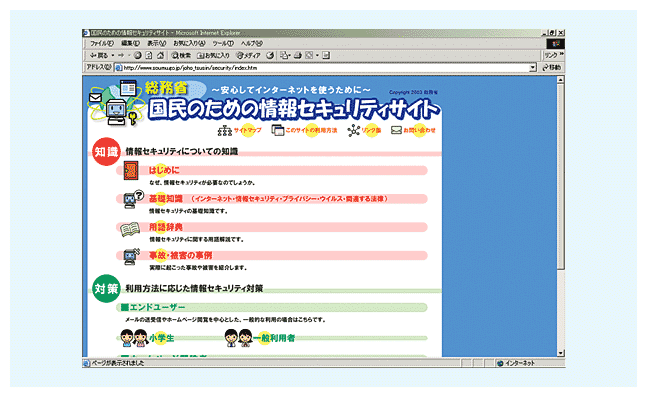Open the 小学生 link
Screen dimensions: 647x397
pos(161,338)
